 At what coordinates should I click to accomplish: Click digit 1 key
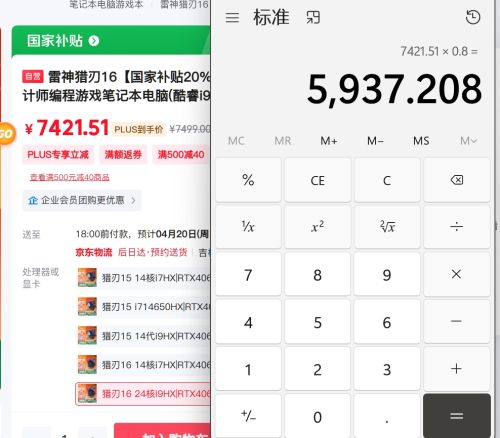pyautogui.click(x=248, y=369)
